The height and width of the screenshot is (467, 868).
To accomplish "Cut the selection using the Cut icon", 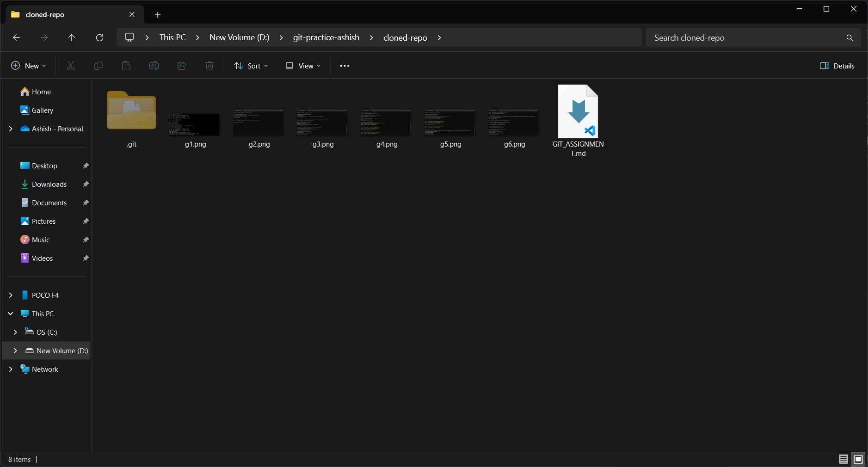I will pyautogui.click(x=70, y=66).
